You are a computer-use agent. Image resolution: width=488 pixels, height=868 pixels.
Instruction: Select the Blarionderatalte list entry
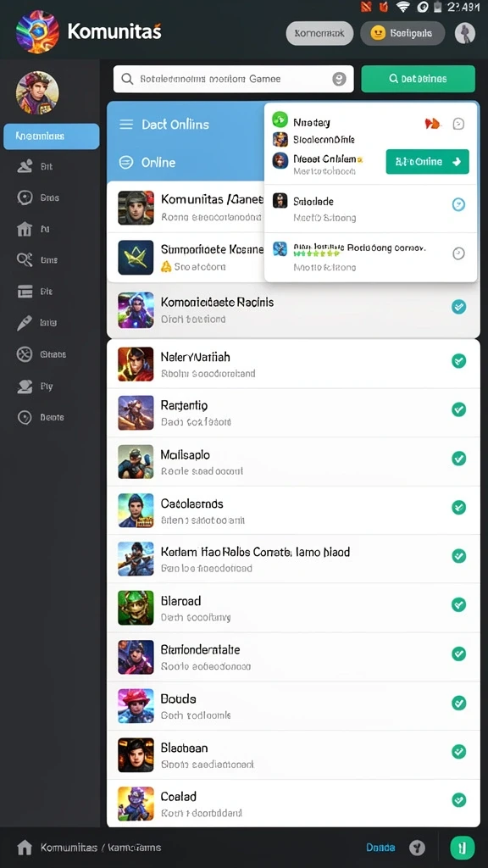tap(293, 657)
